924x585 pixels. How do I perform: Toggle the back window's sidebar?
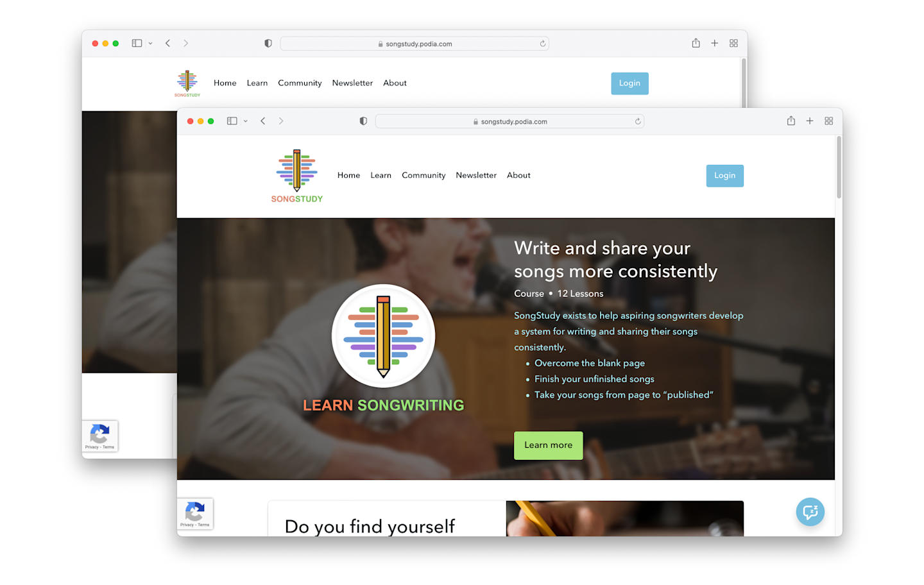(137, 43)
